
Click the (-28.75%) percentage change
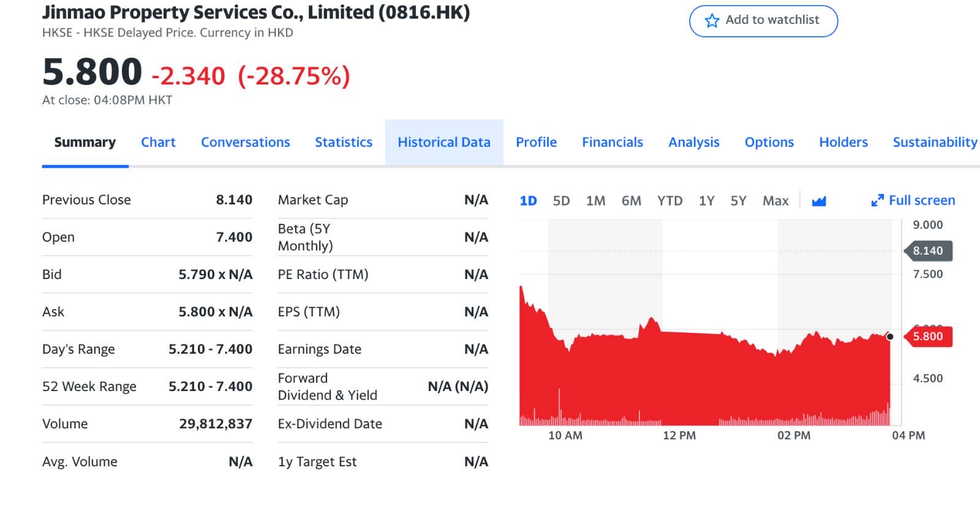point(294,76)
